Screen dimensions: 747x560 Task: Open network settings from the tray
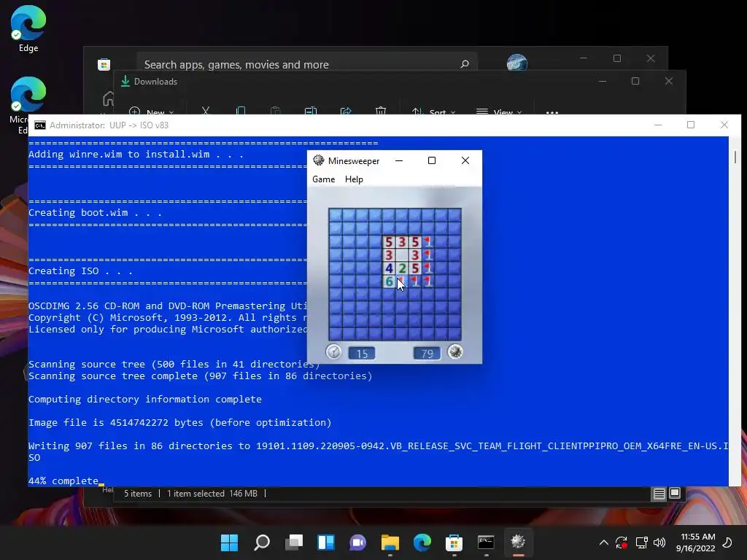[642, 542]
